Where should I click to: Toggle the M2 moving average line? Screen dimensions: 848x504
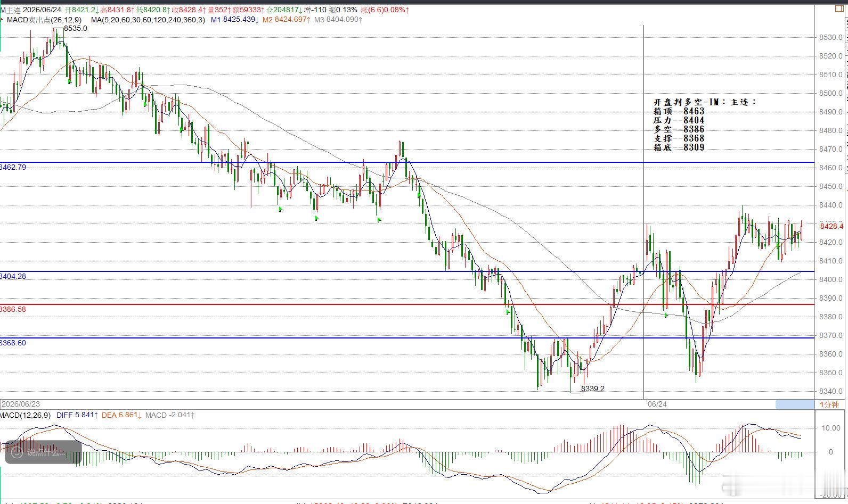(x=286, y=20)
